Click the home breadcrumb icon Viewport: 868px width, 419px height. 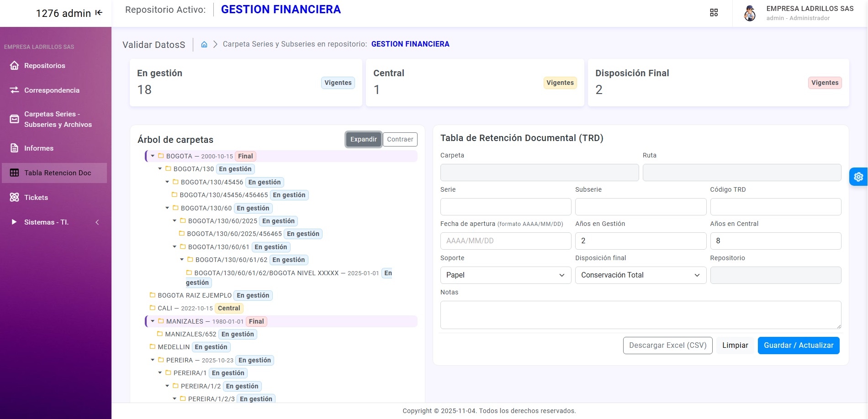tap(204, 44)
